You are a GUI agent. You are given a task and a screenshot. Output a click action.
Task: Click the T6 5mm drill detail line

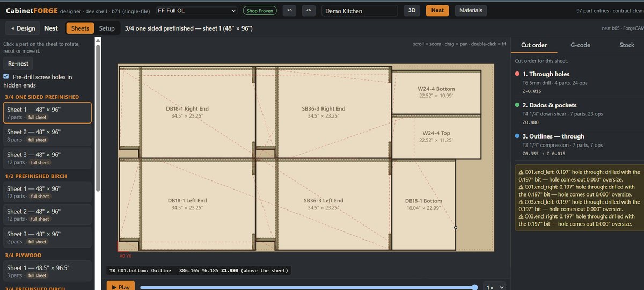pyautogui.click(x=560, y=83)
